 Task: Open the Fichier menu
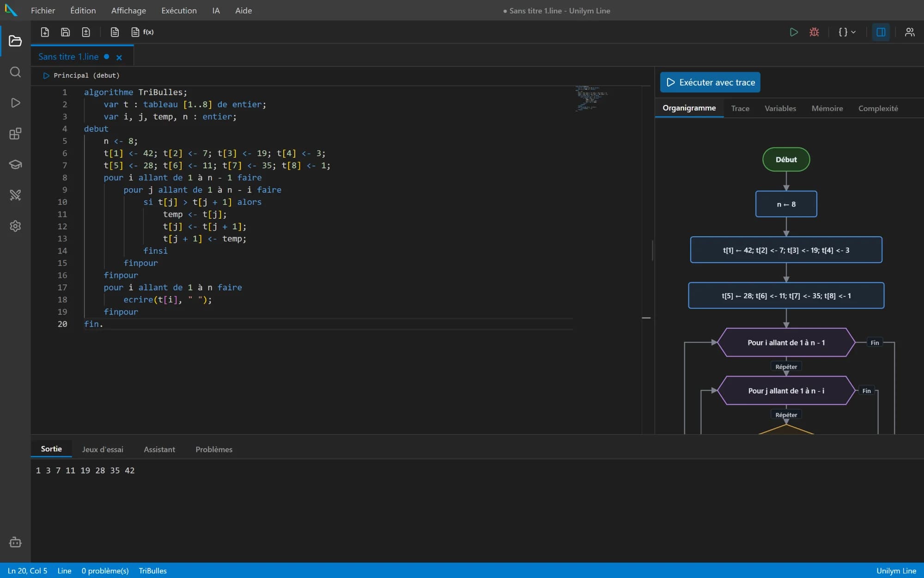tap(43, 10)
